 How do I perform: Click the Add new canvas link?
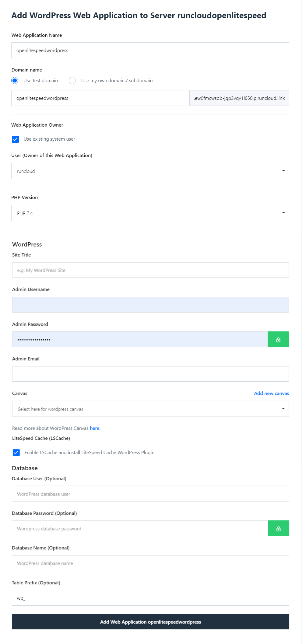coord(272,393)
